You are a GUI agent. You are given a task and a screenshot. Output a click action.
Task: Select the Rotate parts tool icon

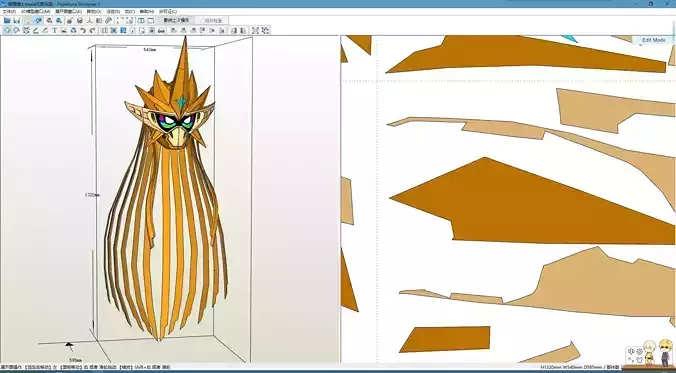tap(16, 31)
